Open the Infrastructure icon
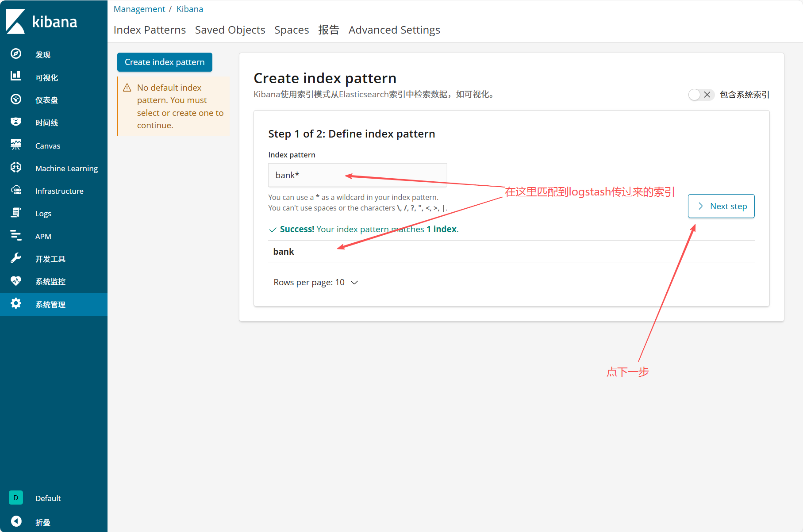 (x=16, y=190)
